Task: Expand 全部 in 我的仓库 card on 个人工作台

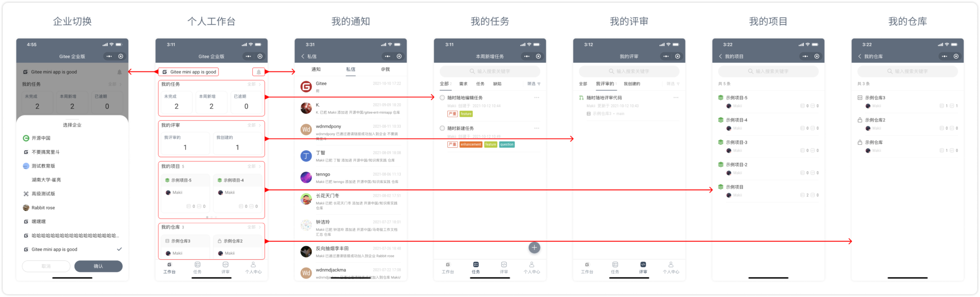Action: point(254,227)
